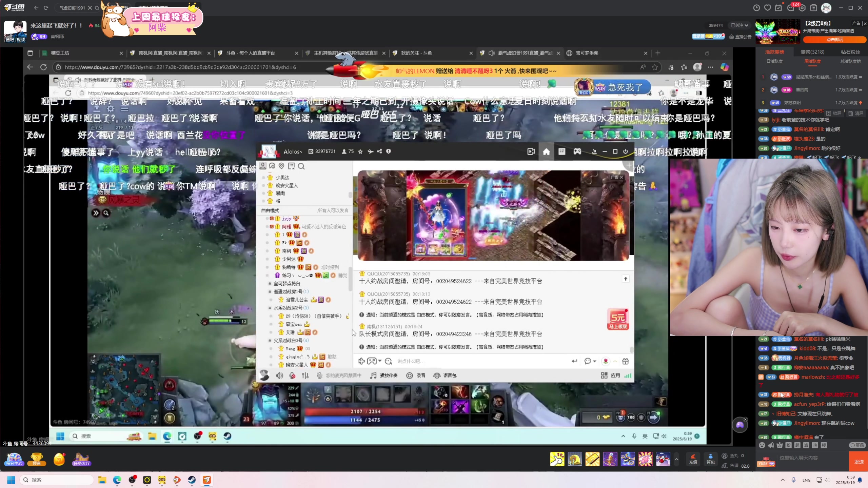
Task: Expand the Windows system tray chevron
Action: (x=783, y=480)
